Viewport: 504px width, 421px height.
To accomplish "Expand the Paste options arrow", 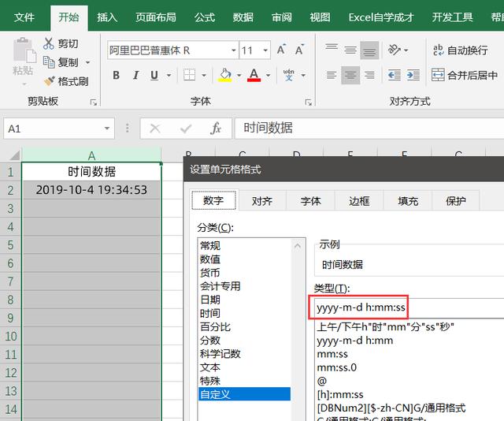I will click(x=24, y=84).
